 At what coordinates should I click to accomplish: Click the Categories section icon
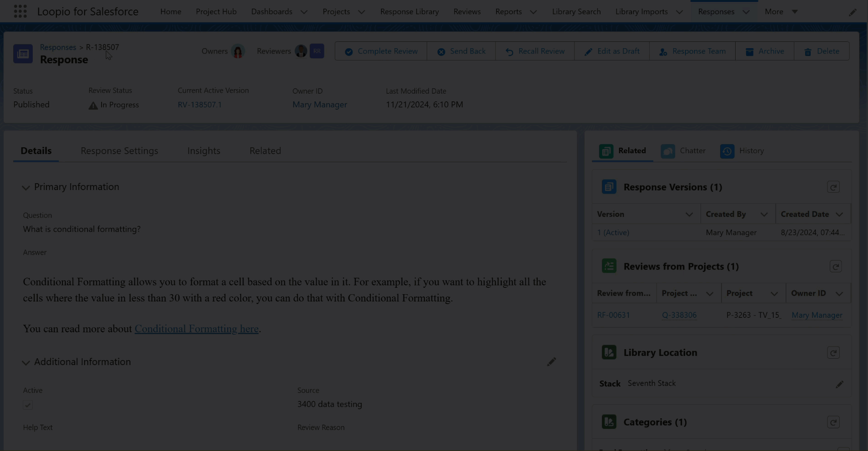(609, 422)
